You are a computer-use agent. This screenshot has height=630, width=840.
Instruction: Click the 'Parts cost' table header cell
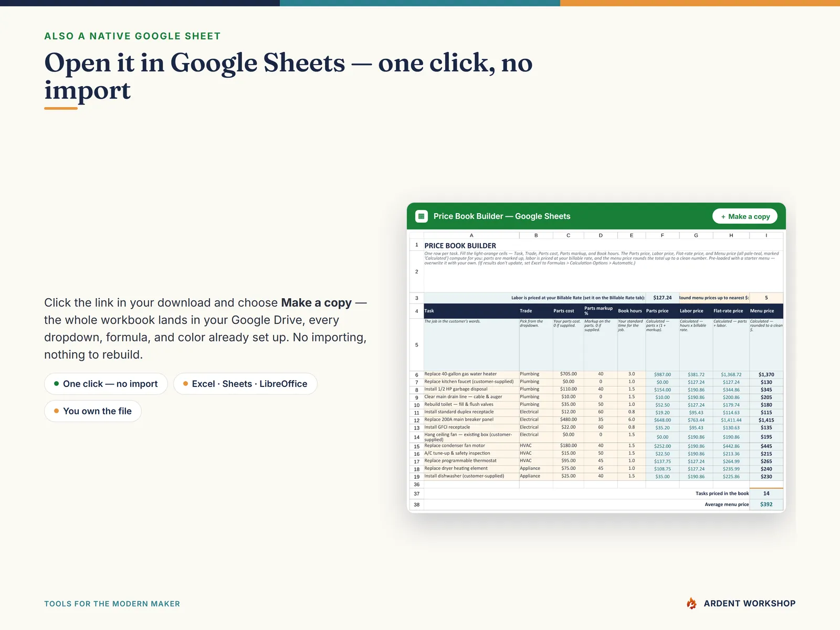point(568,311)
